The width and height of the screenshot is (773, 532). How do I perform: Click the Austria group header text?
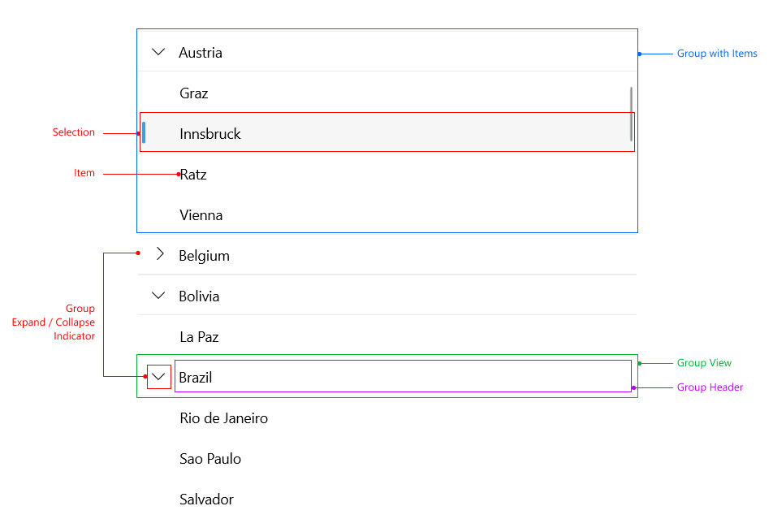[201, 53]
